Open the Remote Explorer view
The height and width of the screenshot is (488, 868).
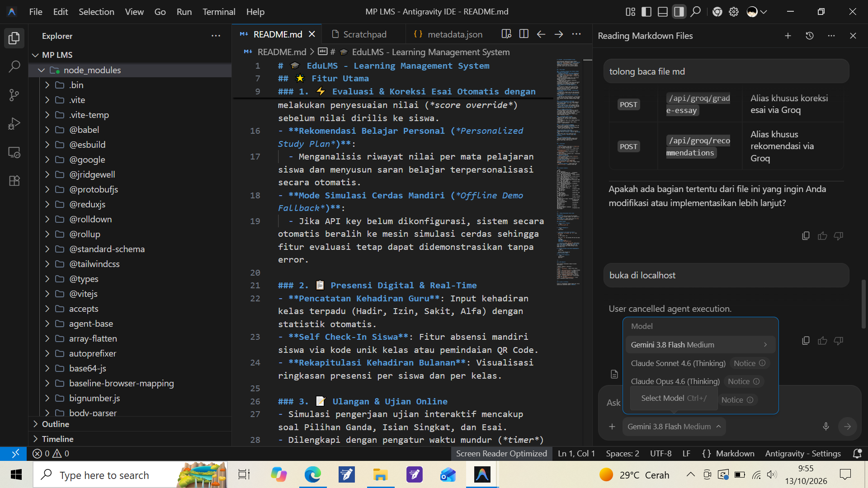click(14, 153)
